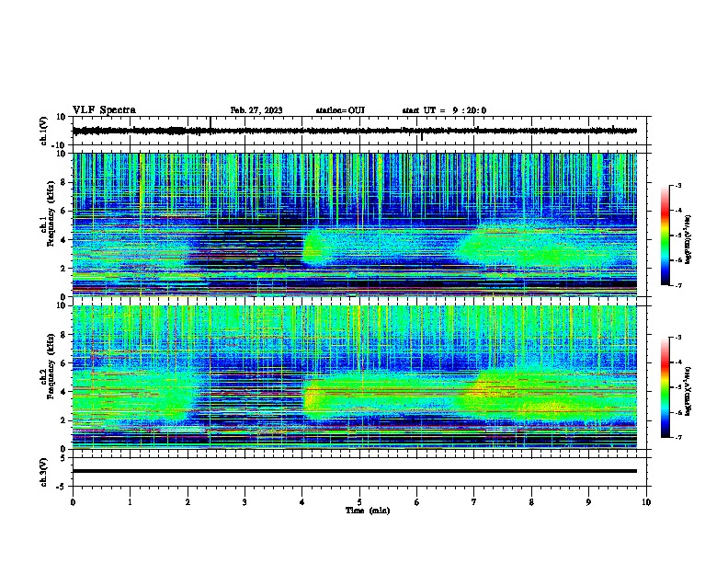The image size is (728, 563).
Task: Click the station label "station=OUJ"
Action: [x=340, y=110]
